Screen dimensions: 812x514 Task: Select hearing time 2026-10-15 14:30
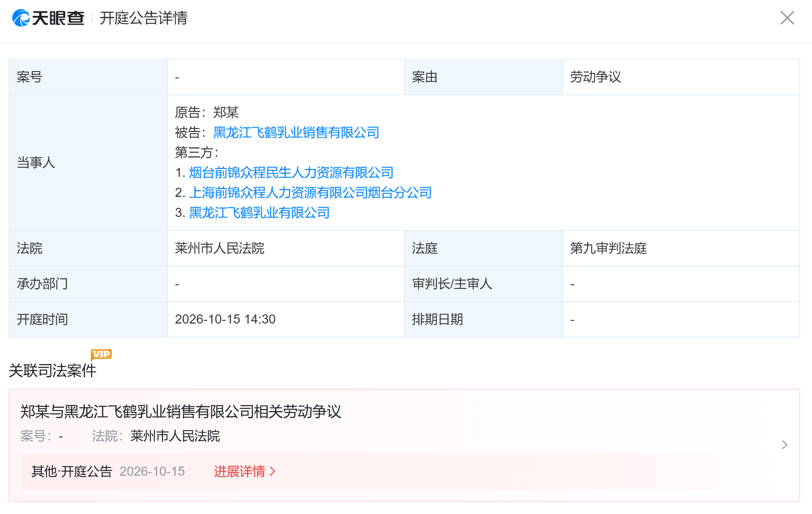[225, 319]
